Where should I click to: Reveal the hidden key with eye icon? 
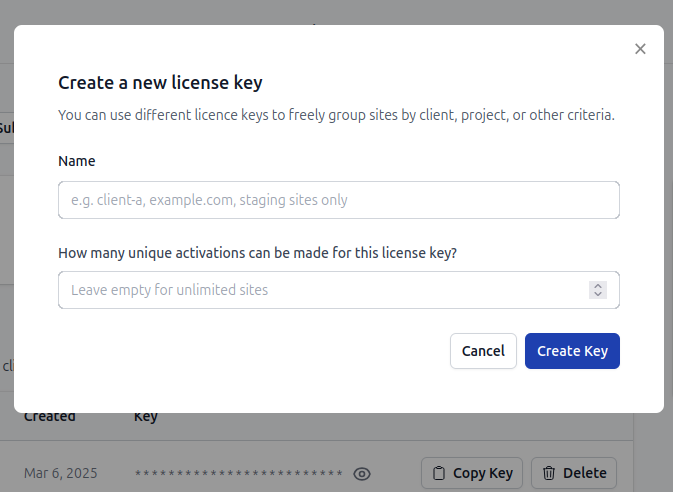[362, 474]
